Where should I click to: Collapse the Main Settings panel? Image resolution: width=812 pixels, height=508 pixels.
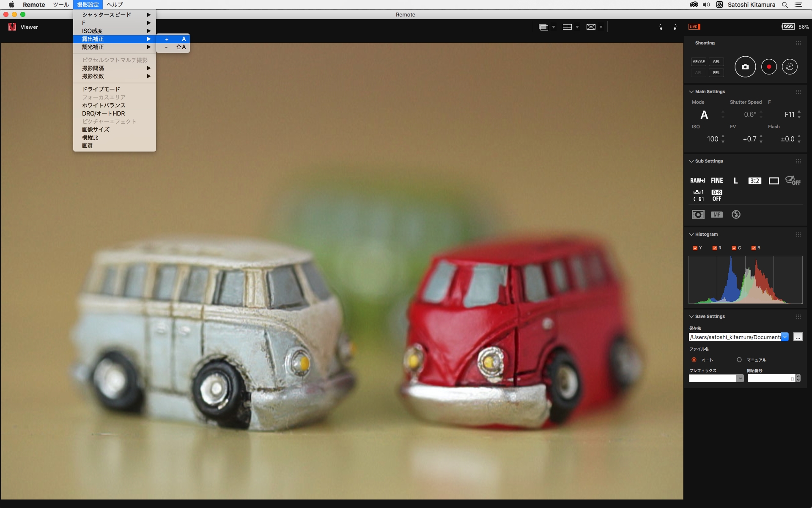tap(691, 92)
